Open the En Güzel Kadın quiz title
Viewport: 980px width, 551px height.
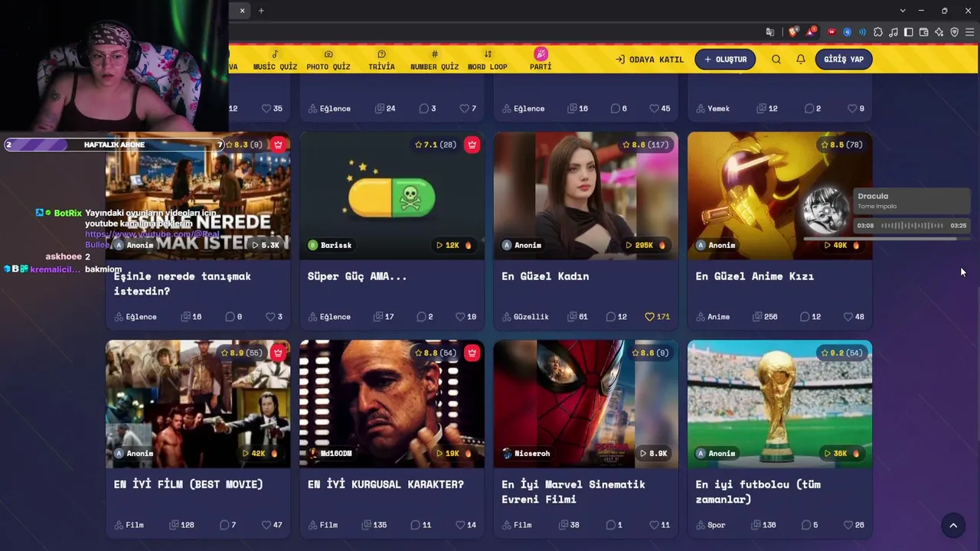(x=545, y=276)
